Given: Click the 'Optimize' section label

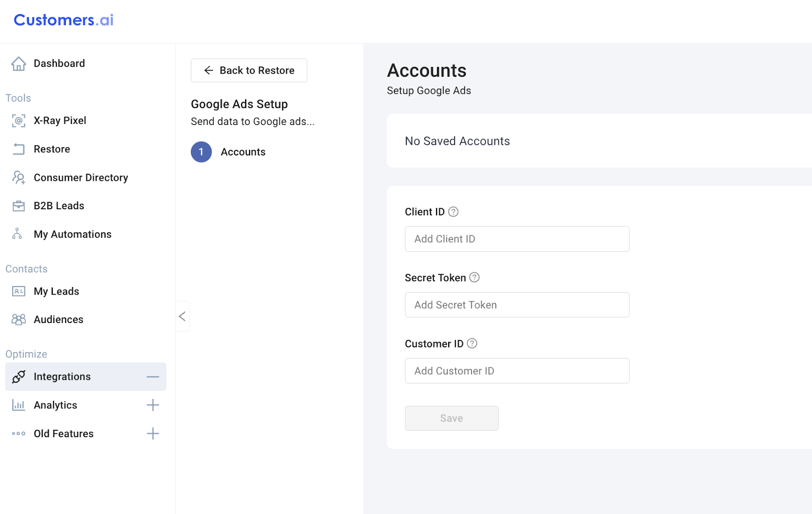Looking at the screenshot, I should click(26, 354).
